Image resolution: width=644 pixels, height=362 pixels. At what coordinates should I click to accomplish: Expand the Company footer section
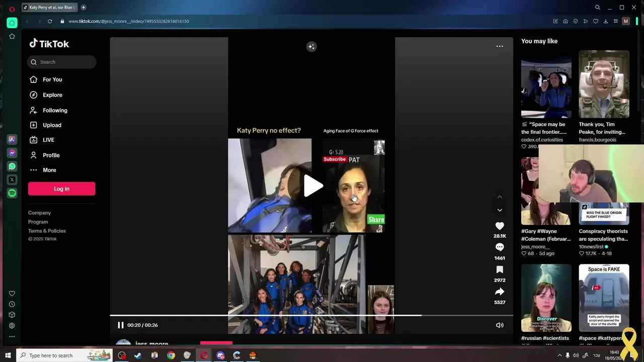click(x=39, y=213)
